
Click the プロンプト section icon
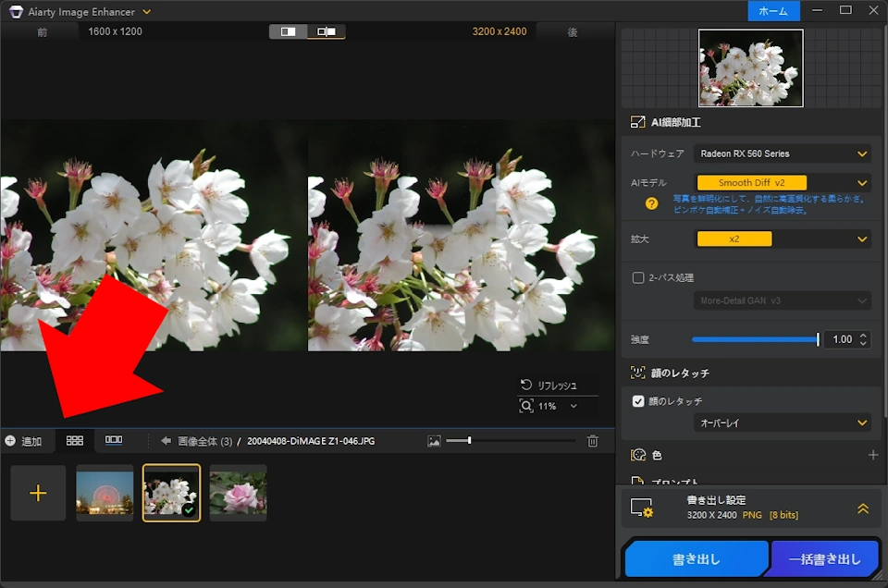pyautogui.click(x=636, y=480)
